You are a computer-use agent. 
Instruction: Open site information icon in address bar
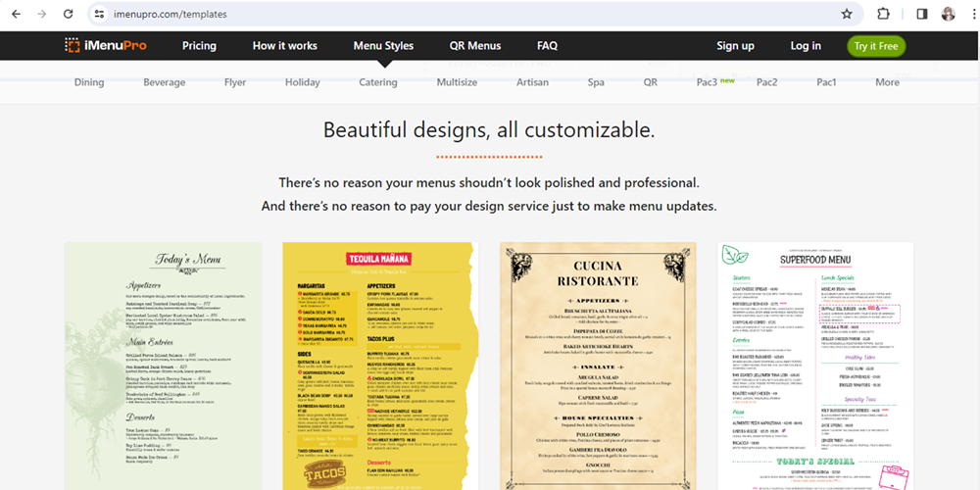[99, 14]
